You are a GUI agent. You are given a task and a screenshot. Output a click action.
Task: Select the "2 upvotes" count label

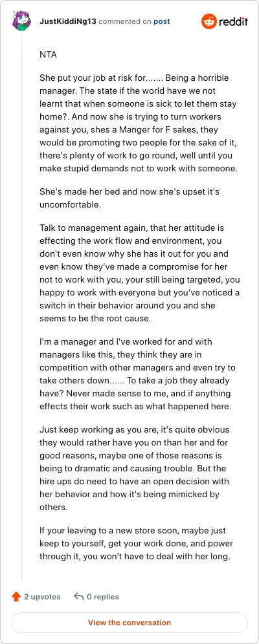click(42, 597)
